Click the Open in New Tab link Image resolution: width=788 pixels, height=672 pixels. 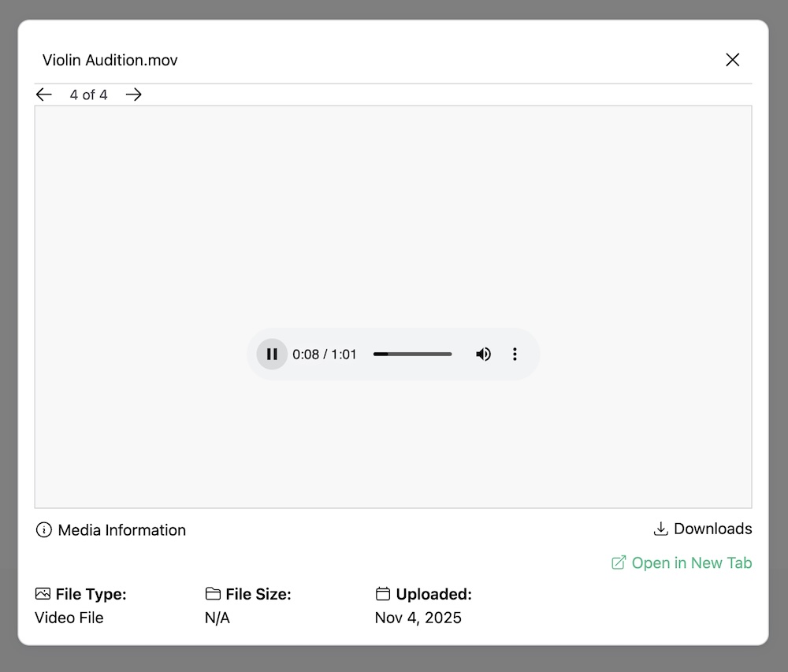coord(691,562)
